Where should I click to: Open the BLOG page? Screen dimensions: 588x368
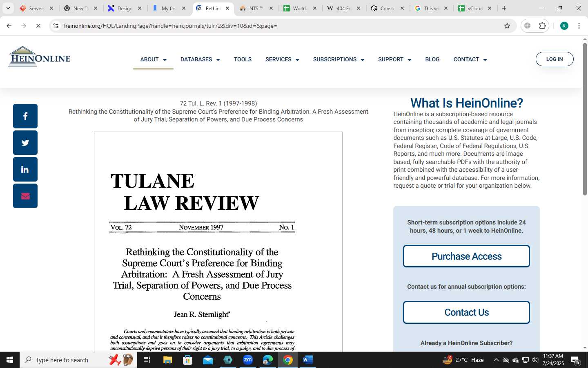pos(432,59)
